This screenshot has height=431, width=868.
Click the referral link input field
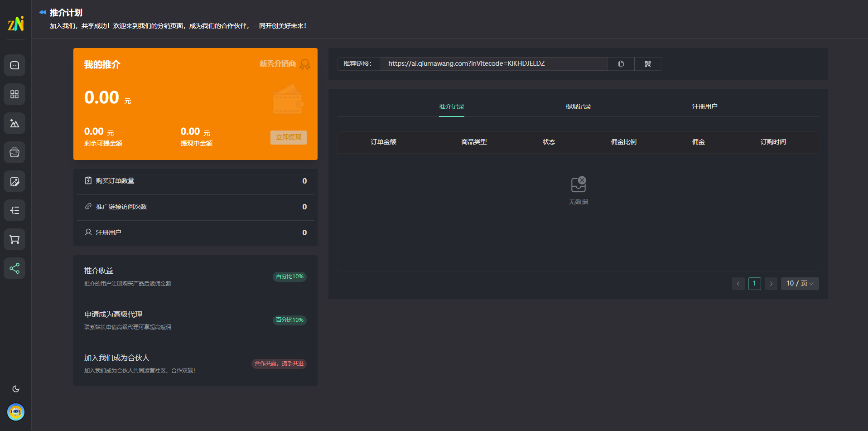[494, 64]
